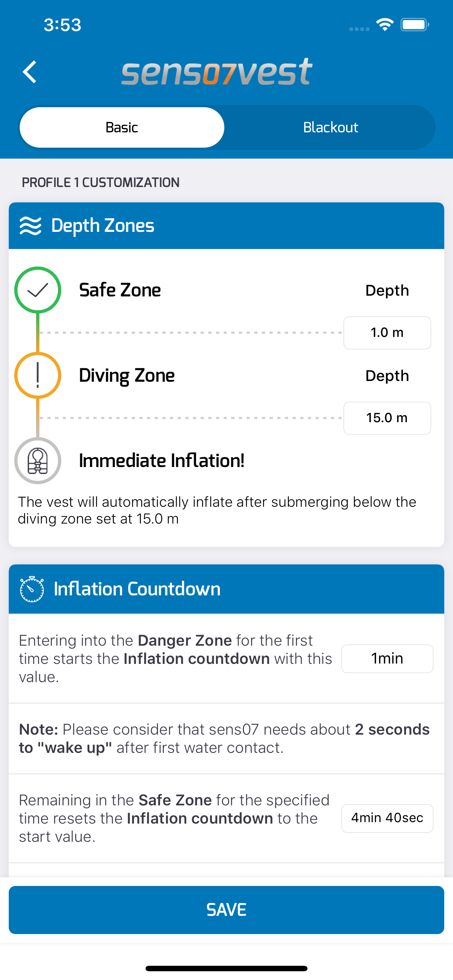This screenshot has height=980, width=453.
Task: Tap the sens07vest logo
Action: point(217,72)
